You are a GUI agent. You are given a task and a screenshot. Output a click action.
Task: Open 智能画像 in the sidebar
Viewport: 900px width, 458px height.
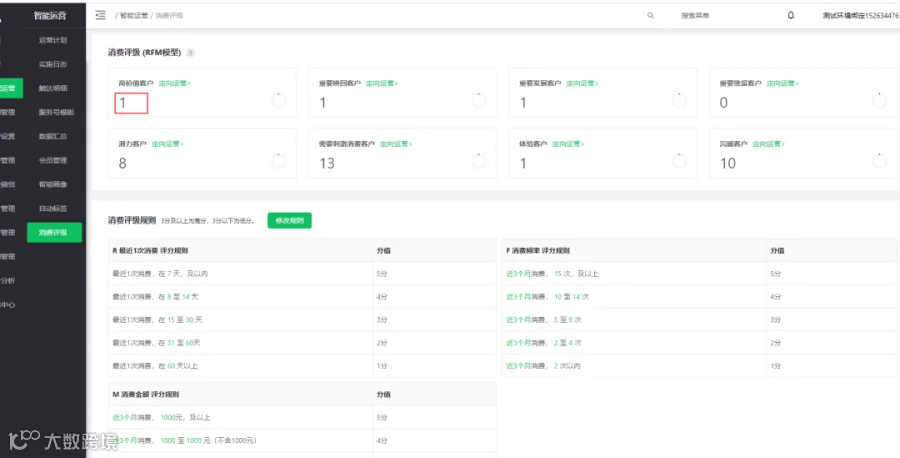coord(53,185)
